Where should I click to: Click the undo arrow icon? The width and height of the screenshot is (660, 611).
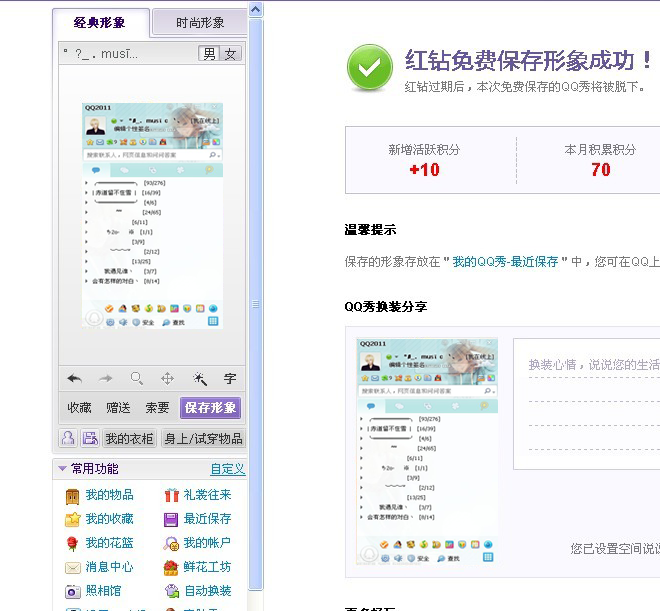point(75,378)
